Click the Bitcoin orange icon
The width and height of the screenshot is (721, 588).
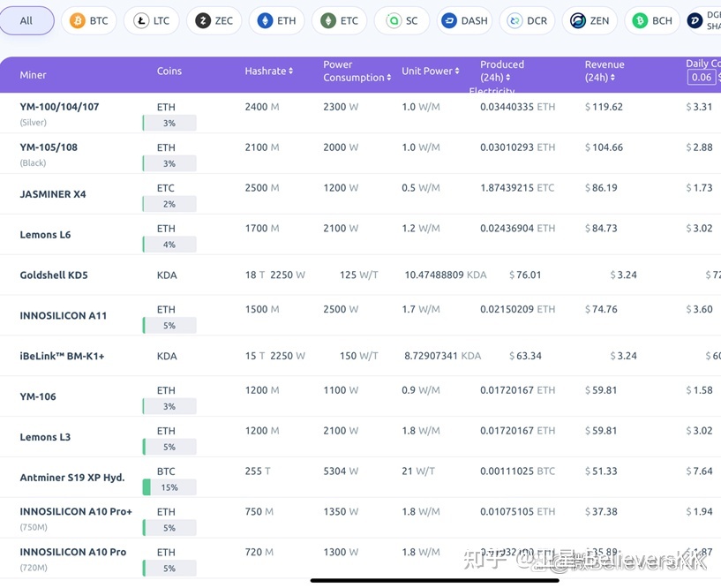click(x=78, y=20)
